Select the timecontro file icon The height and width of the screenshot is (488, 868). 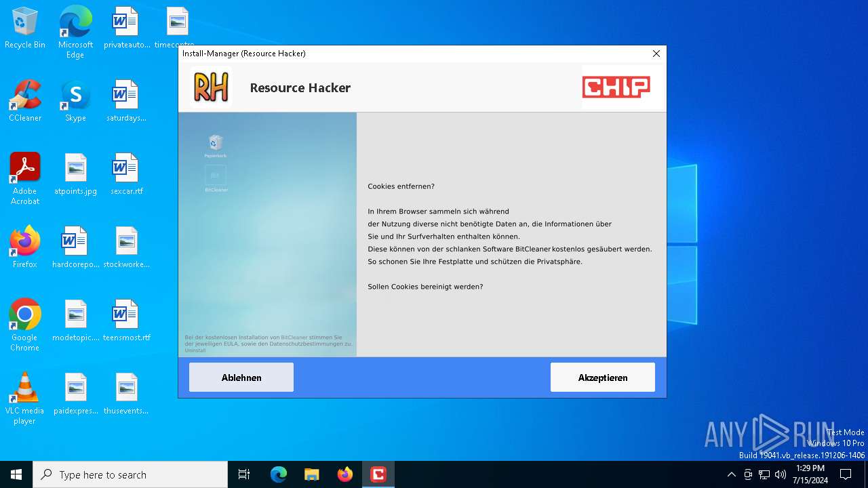pyautogui.click(x=177, y=28)
